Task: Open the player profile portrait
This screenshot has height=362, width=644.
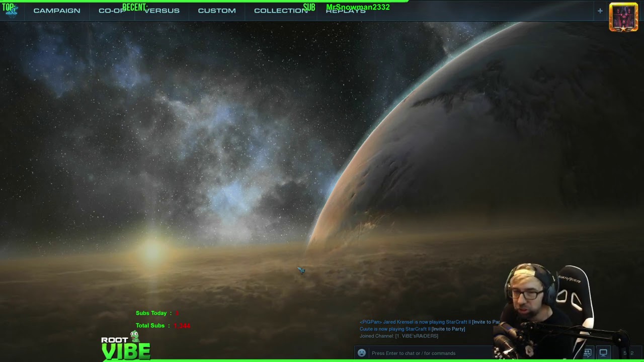Action: (623, 17)
